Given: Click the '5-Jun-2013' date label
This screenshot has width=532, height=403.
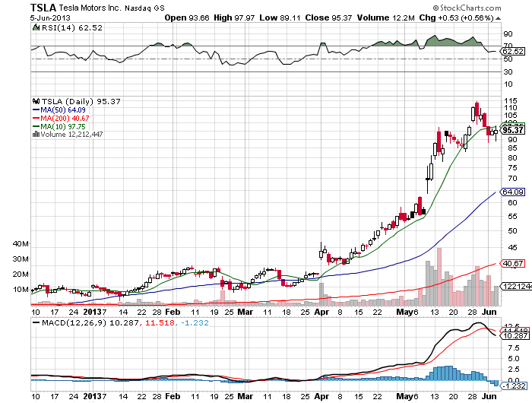Looking at the screenshot, I should (x=50, y=18).
